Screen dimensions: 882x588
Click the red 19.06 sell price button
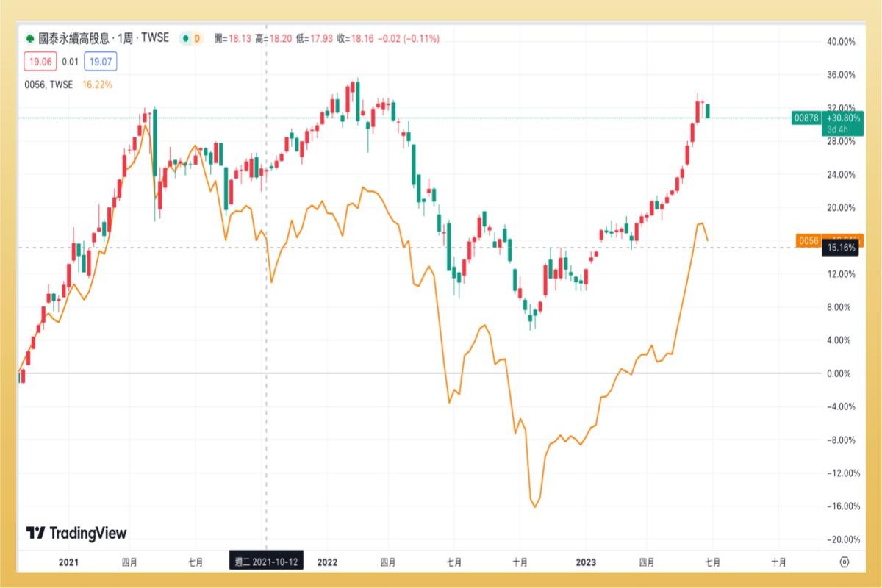coord(39,62)
